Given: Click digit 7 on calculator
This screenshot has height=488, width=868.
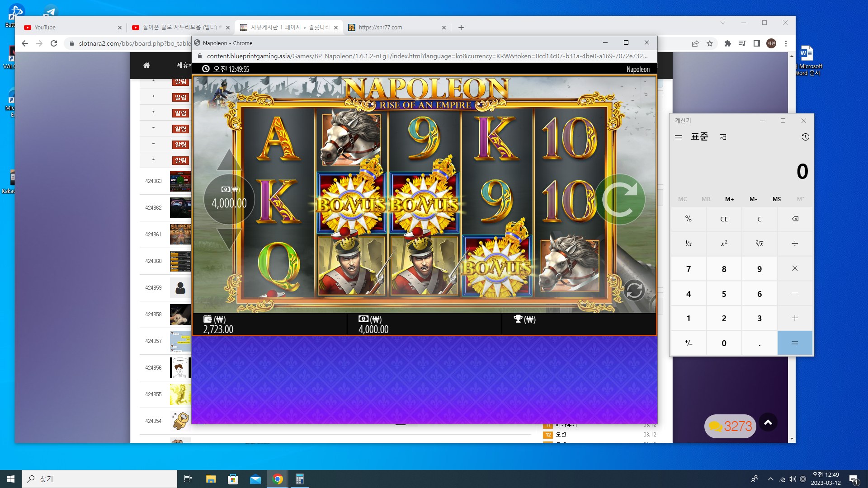Looking at the screenshot, I should click(689, 269).
